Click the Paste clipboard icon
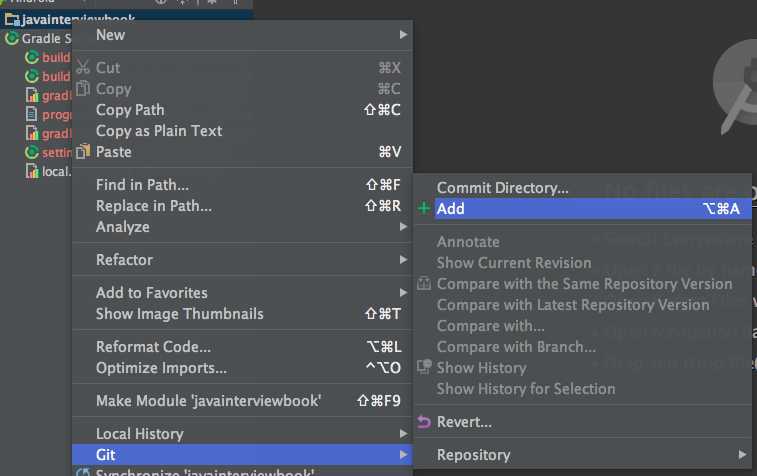757x476 pixels. [84, 152]
